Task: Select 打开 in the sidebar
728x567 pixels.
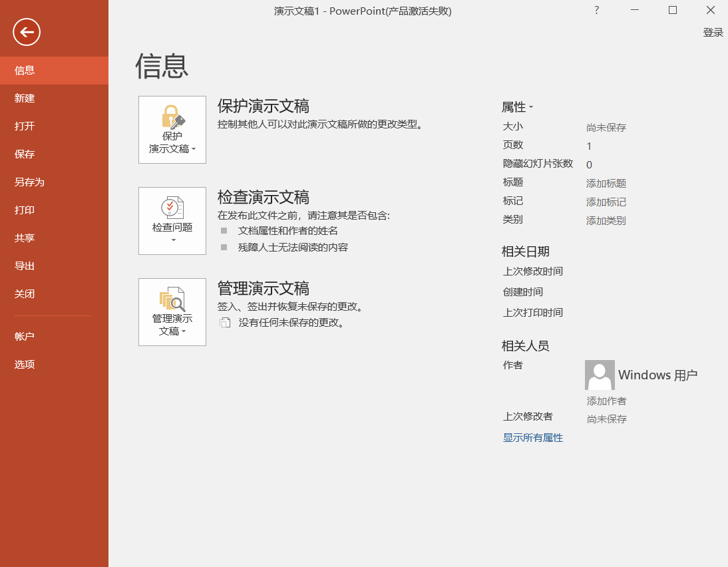Action: [54, 126]
